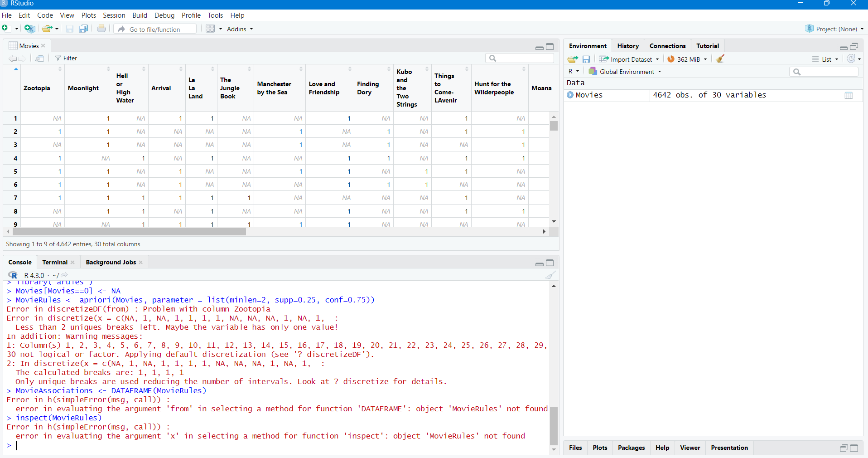Click the Open File folder icon
Viewport: 868px width, 458px height.
tap(47, 29)
